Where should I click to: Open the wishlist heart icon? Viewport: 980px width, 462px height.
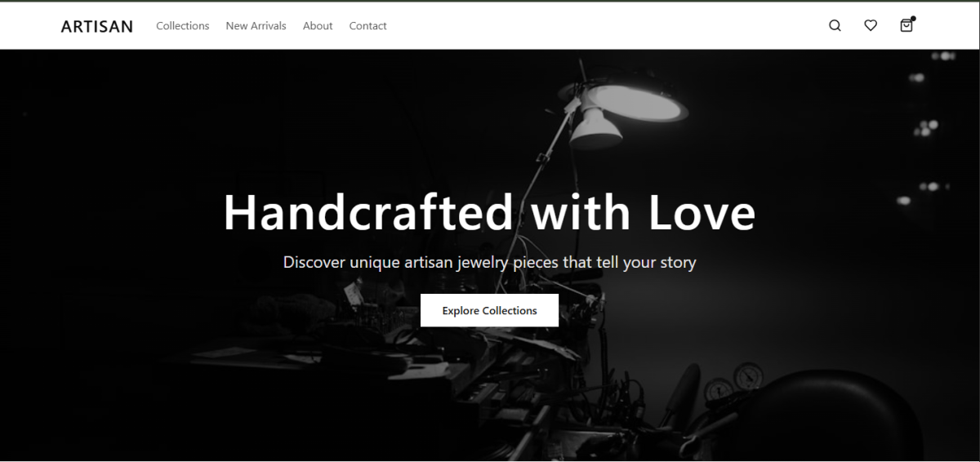pyautogui.click(x=871, y=25)
